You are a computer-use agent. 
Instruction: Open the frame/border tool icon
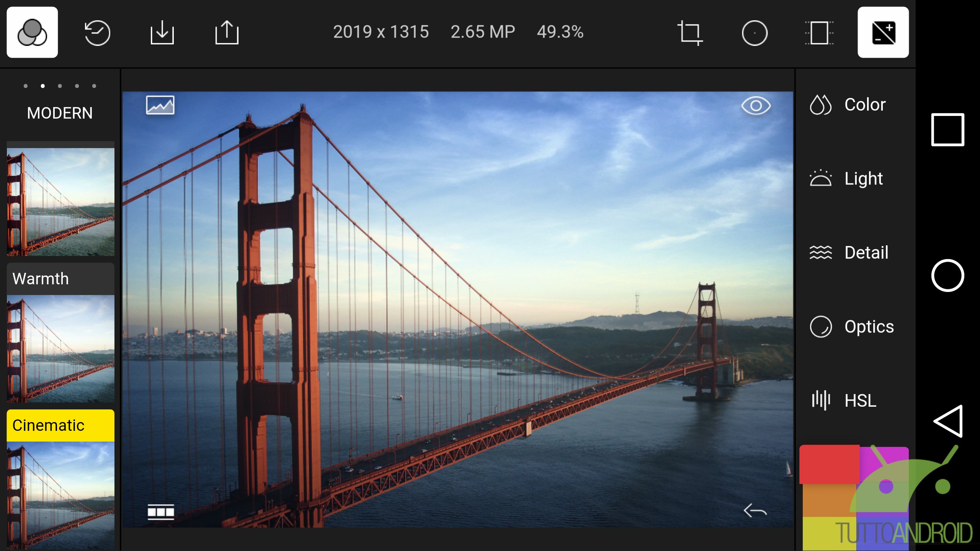(x=819, y=33)
